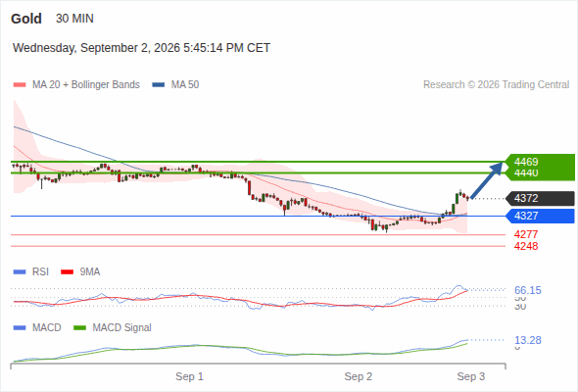Image resolution: width=578 pixels, height=392 pixels.
Task: Click the 4327 blue pivot price tag
Action: pyautogui.click(x=540, y=217)
